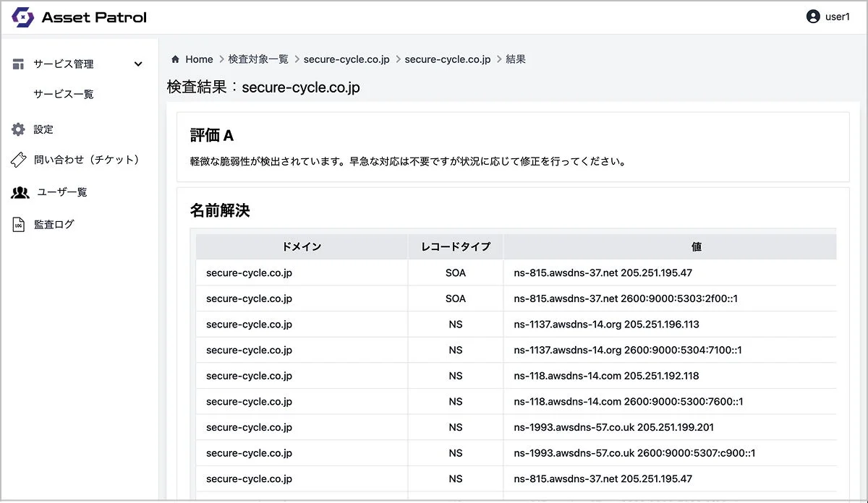This screenshot has width=868, height=503.
Task: Click the 結果 breadcrumb entry
Action: (515, 59)
